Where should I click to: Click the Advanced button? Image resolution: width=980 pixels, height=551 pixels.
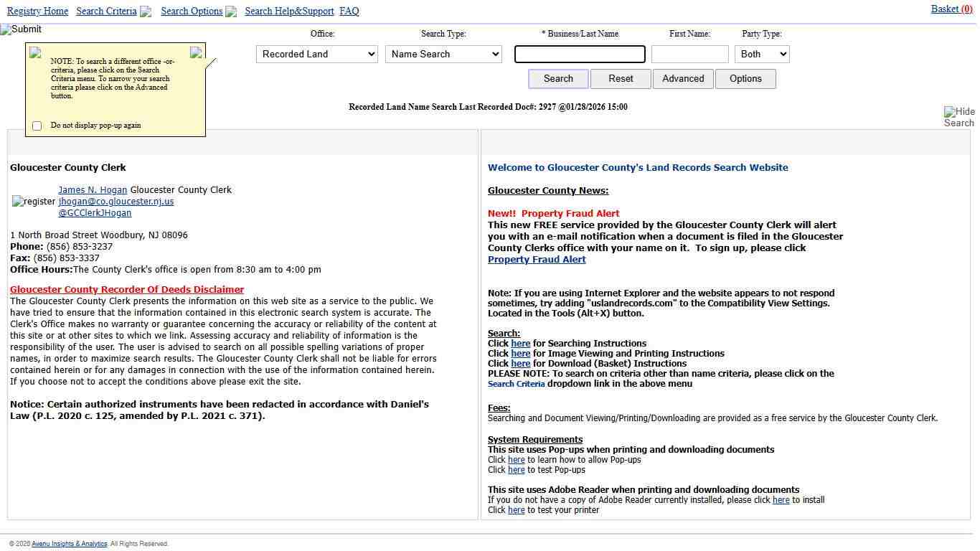coord(682,79)
